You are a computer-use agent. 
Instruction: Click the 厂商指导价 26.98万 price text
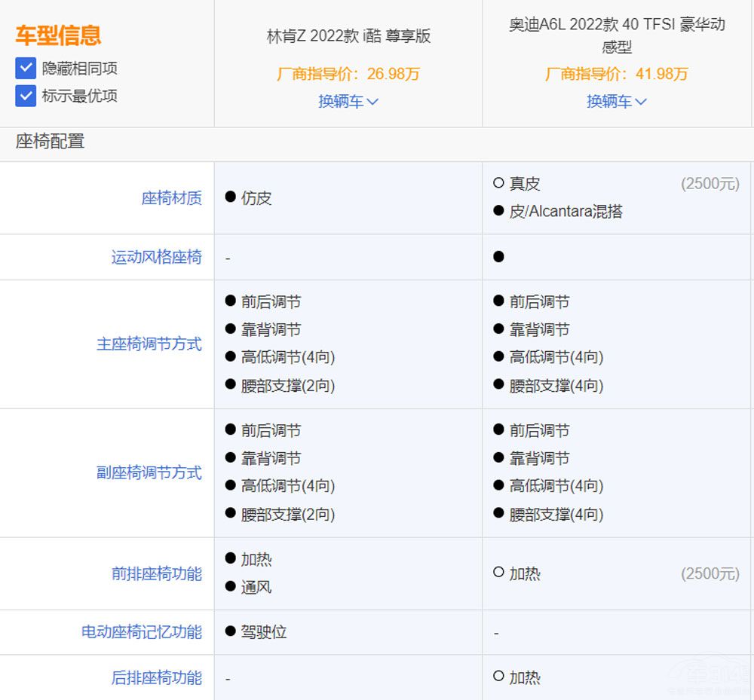[348, 74]
